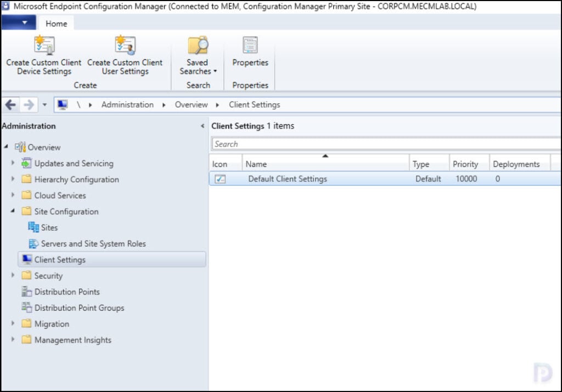Click the Site Configuration folder icon
This screenshot has width=562, height=392.
click(26, 211)
